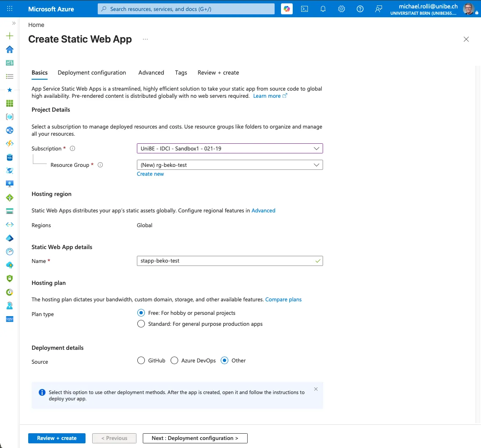Open the Compare plans link
This screenshot has height=448, width=481.
click(x=283, y=300)
